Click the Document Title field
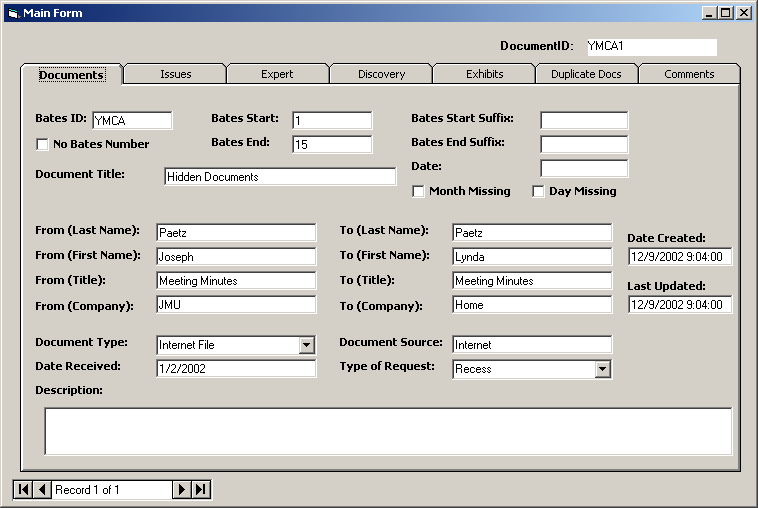758x508 pixels. [280, 177]
